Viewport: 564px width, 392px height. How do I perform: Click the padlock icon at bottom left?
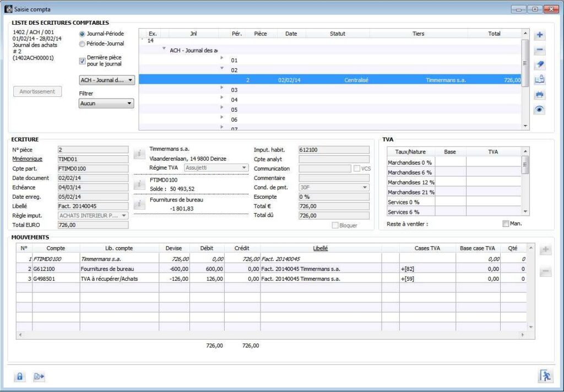[20, 377]
